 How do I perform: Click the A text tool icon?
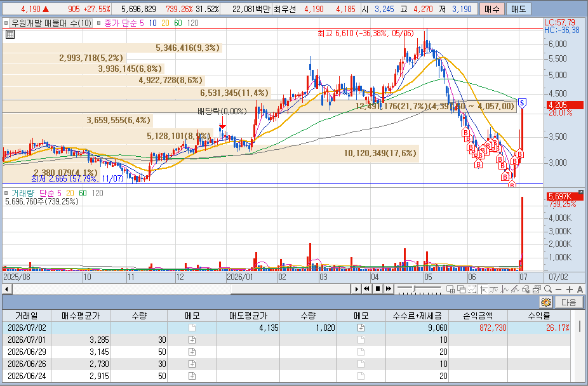[x=580, y=289]
